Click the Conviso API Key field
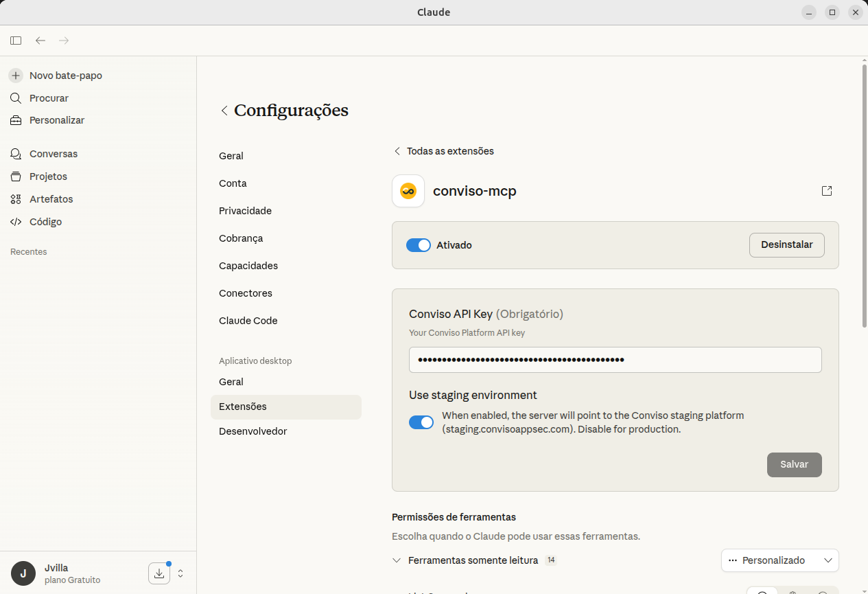The height and width of the screenshot is (594, 868). click(x=615, y=360)
